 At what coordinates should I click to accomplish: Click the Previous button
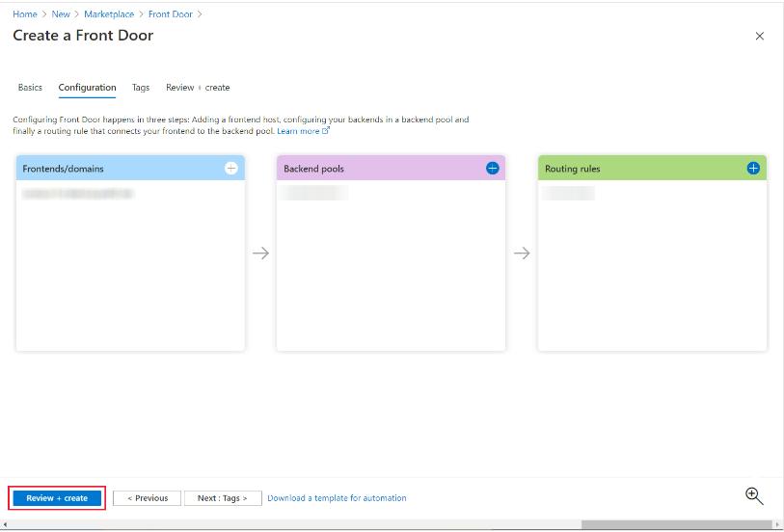coord(148,498)
